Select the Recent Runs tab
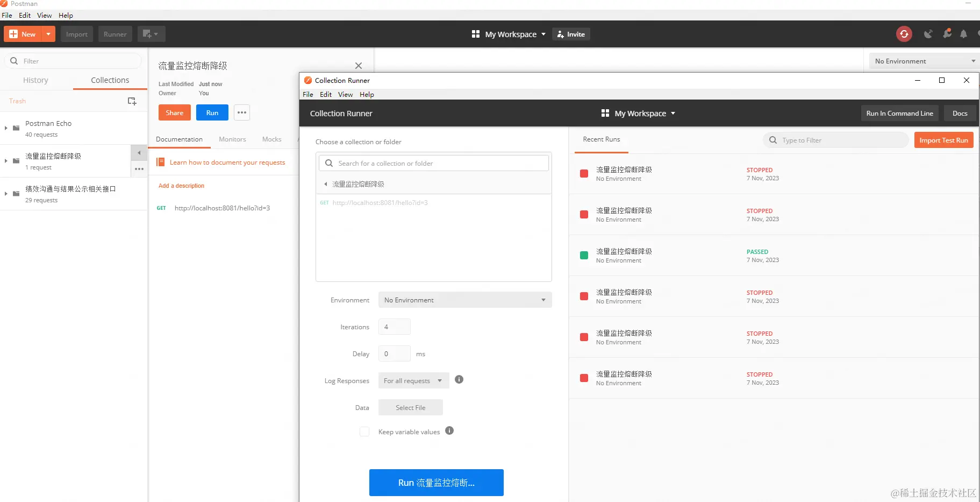 tap(601, 139)
